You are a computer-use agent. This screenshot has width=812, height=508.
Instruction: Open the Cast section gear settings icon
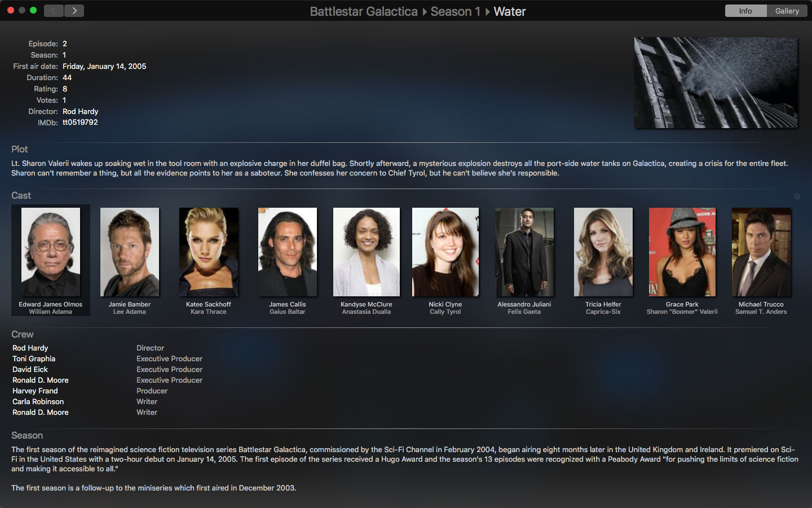click(x=797, y=196)
